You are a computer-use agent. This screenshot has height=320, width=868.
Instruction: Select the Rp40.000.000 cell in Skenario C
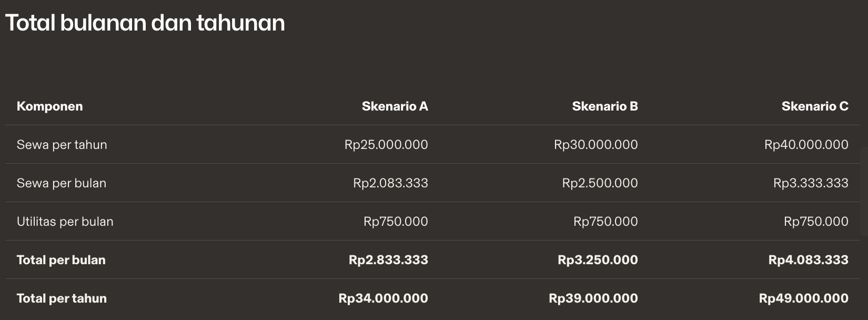tap(806, 145)
